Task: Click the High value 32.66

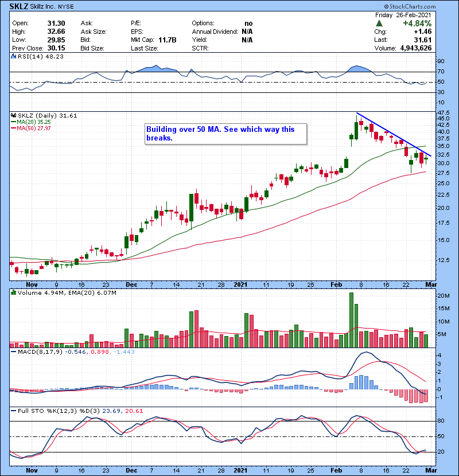Action: (x=56, y=32)
